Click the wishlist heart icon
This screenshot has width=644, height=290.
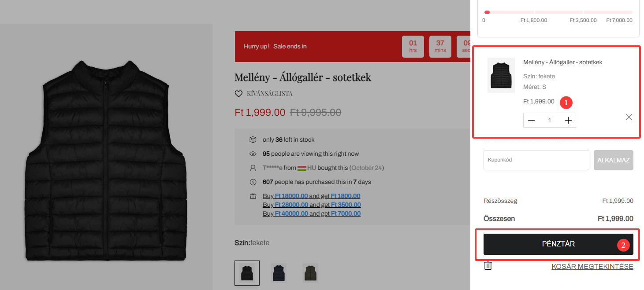pos(238,94)
